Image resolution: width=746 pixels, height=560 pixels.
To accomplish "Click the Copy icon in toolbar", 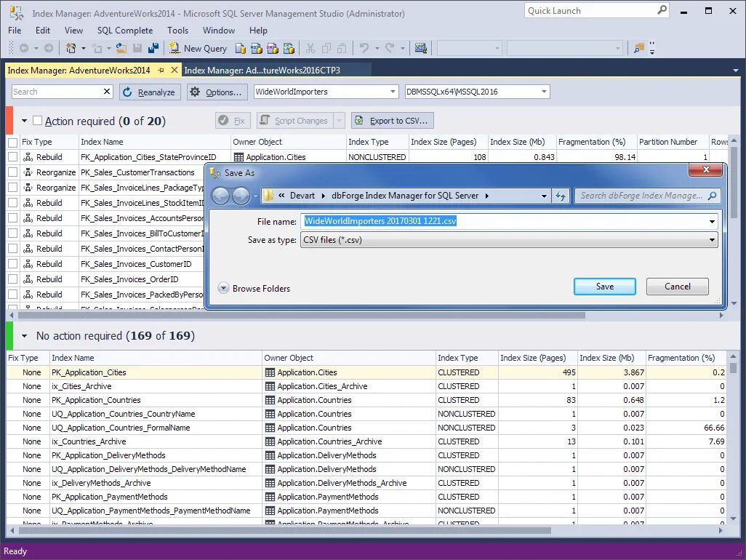I will (x=326, y=48).
